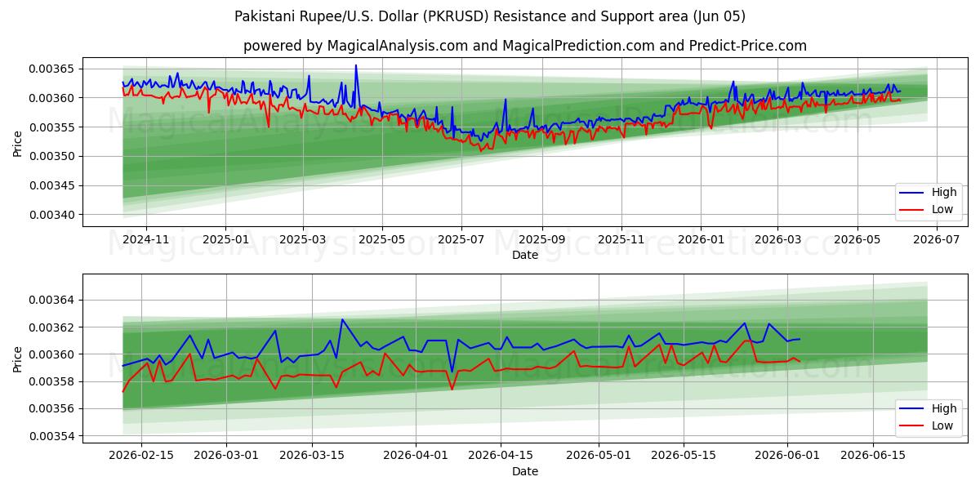Click the 2026-03-15 date tick
Viewport: 980px width, 490px height.
tap(313, 456)
